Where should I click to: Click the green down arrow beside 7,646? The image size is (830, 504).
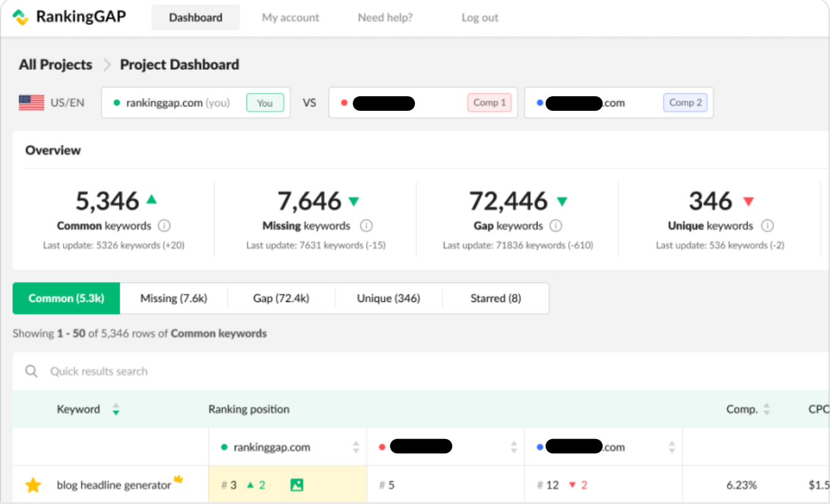pyautogui.click(x=354, y=201)
